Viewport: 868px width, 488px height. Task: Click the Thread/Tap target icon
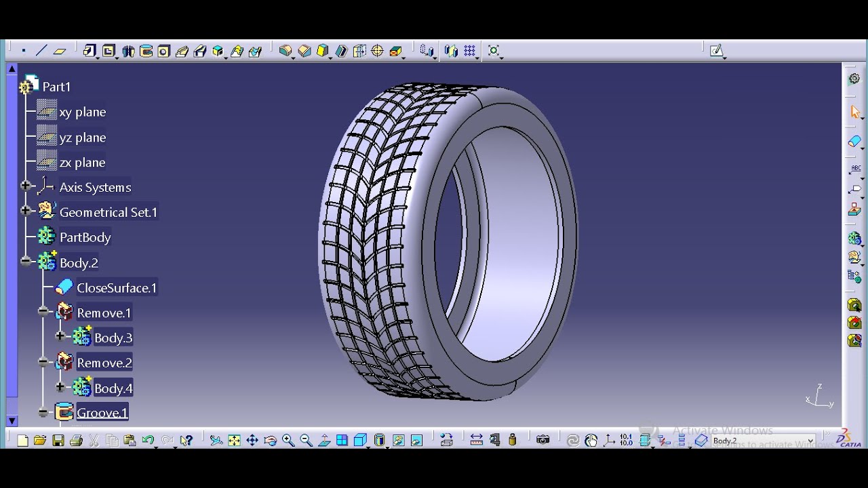point(378,51)
